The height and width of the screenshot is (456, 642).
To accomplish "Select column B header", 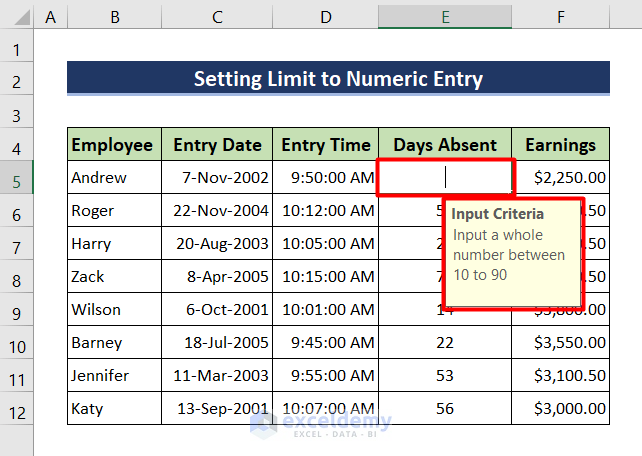I will pyautogui.click(x=114, y=16).
